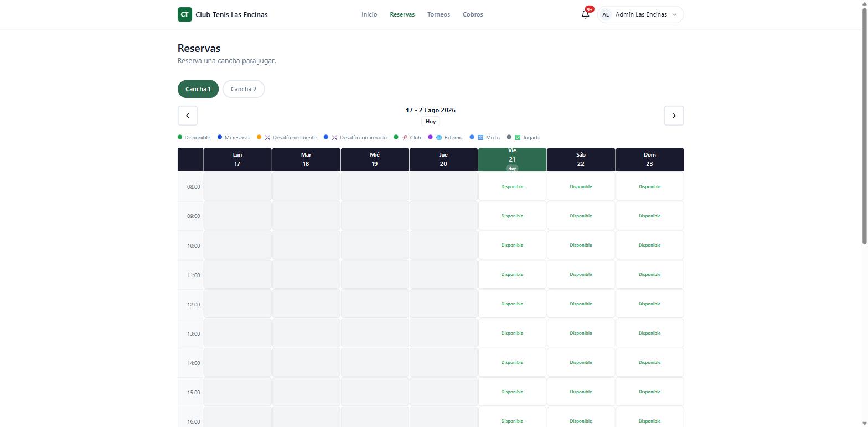868x427 pixels.
Task: Click the page vertical scrollbar
Action: point(865,126)
